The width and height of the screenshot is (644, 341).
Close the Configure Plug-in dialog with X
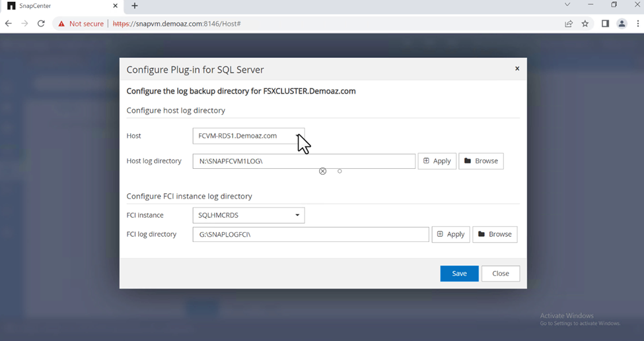517,69
